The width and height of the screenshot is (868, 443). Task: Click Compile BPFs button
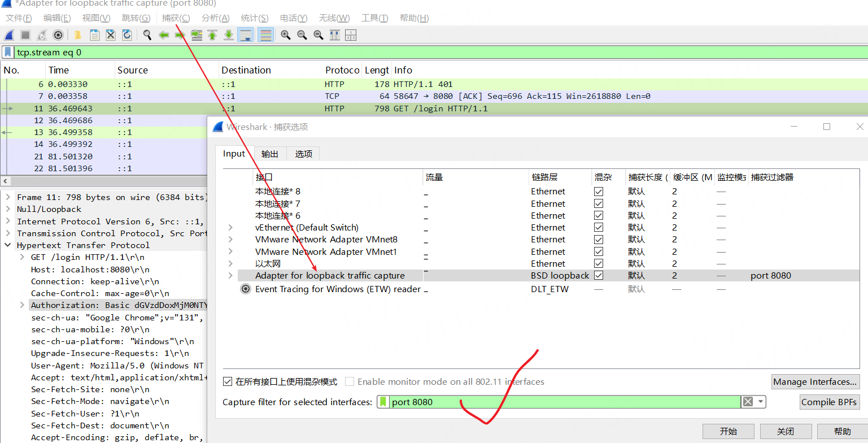(x=829, y=402)
